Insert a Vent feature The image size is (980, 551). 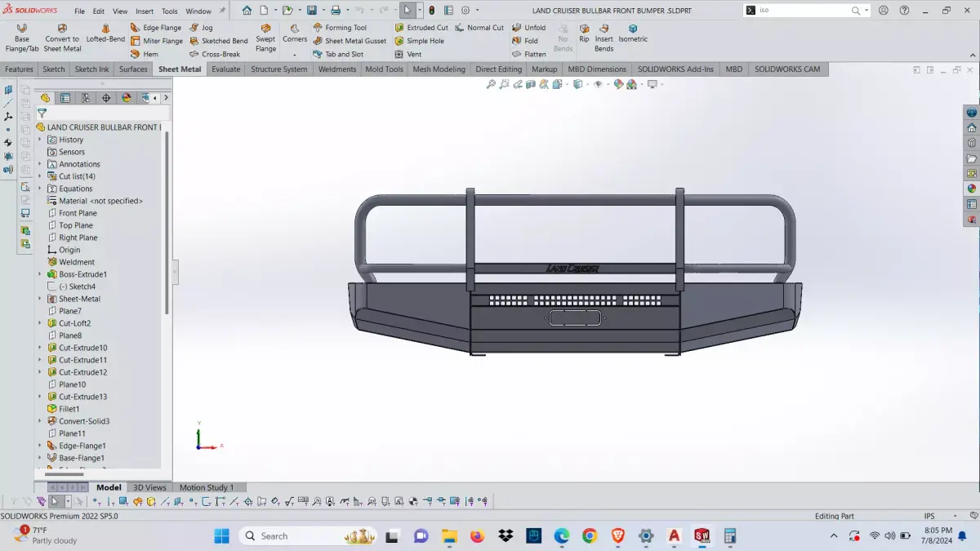[408, 54]
